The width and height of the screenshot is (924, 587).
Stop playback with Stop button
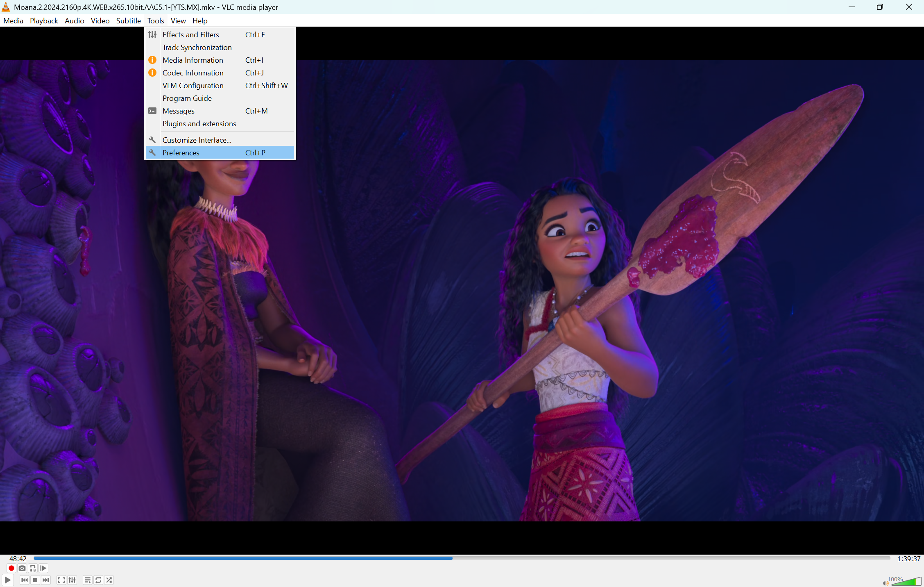tap(35, 580)
